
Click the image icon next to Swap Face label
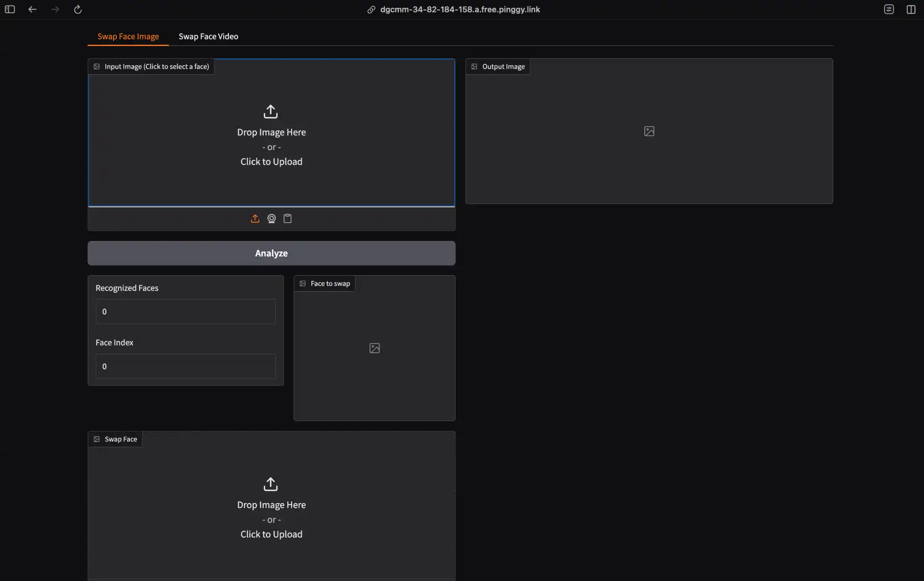[x=97, y=439]
